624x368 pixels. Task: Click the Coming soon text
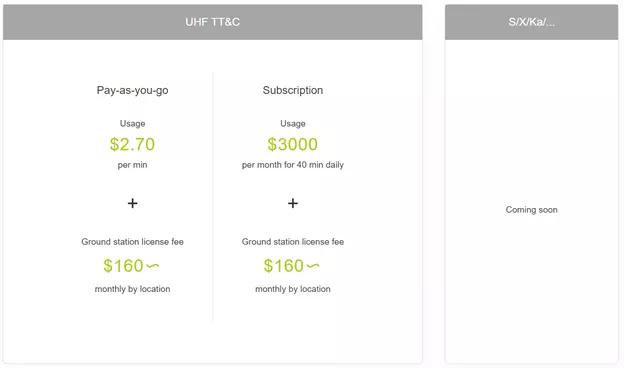531,210
